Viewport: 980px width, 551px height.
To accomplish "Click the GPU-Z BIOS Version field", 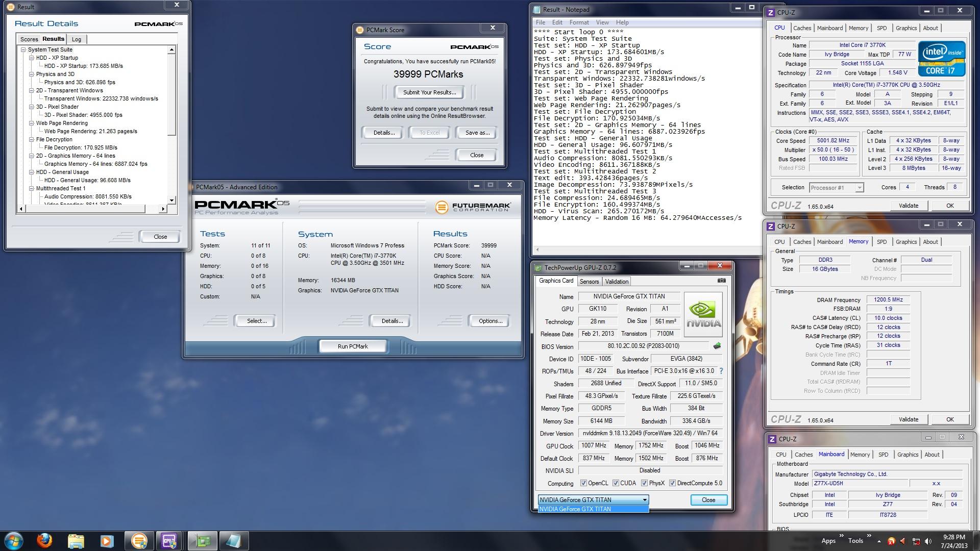I will [643, 346].
